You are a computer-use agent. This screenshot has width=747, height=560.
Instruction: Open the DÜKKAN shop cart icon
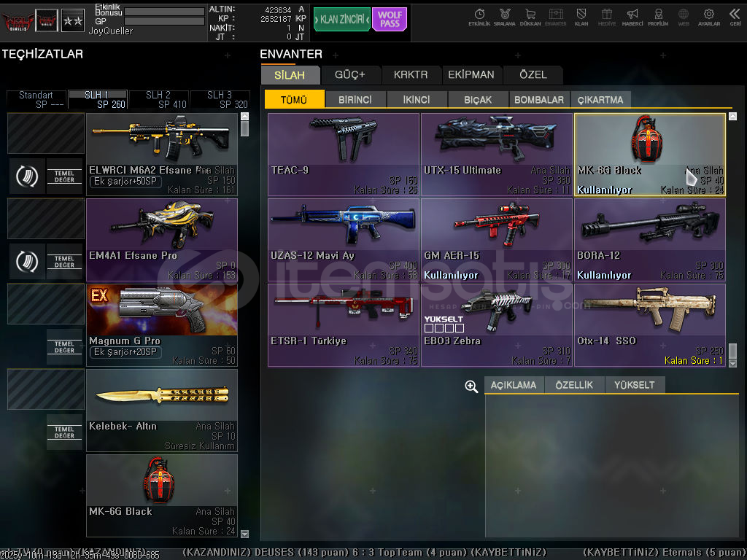tap(530, 17)
